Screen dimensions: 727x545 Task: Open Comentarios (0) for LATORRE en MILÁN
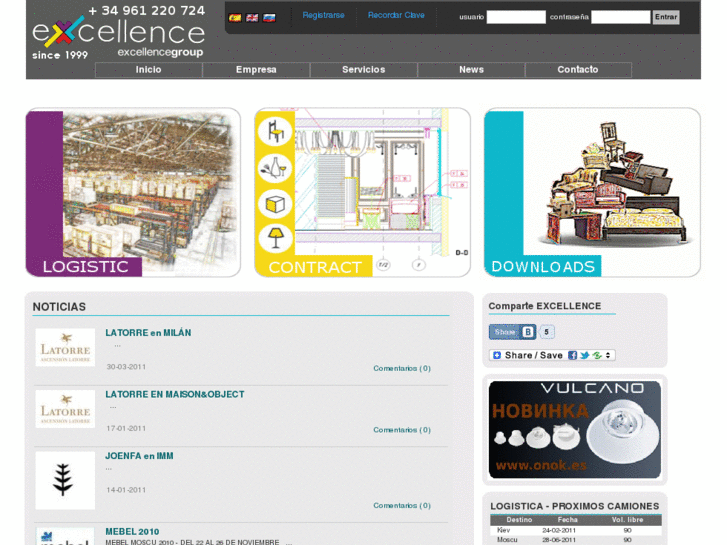click(x=402, y=368)
